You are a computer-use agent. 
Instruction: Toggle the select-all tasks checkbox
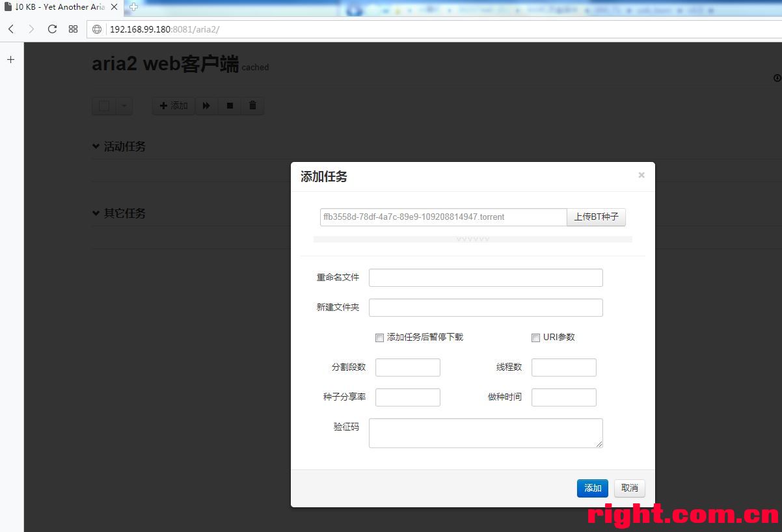[x=104, y=106]
